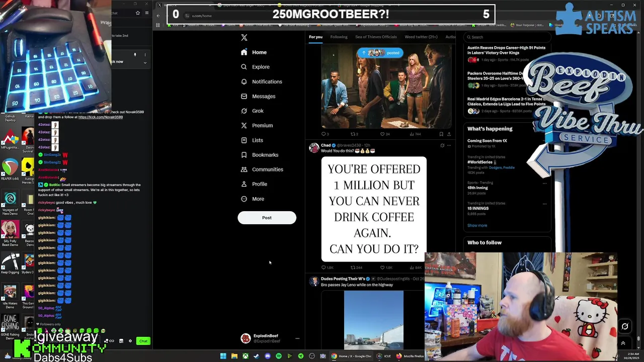Image resolution: width=644 pixels, height=362 pixels.
Task: Reply to the movie still post
Action: pyautogui.click(x=325, y=134)
